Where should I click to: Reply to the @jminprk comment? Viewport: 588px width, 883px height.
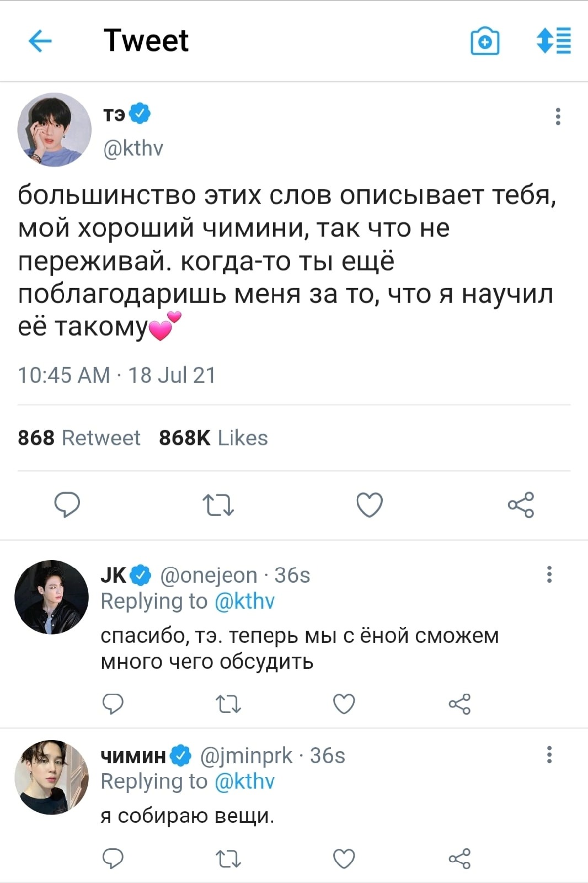pyautogui.click(x=113, y=859)
